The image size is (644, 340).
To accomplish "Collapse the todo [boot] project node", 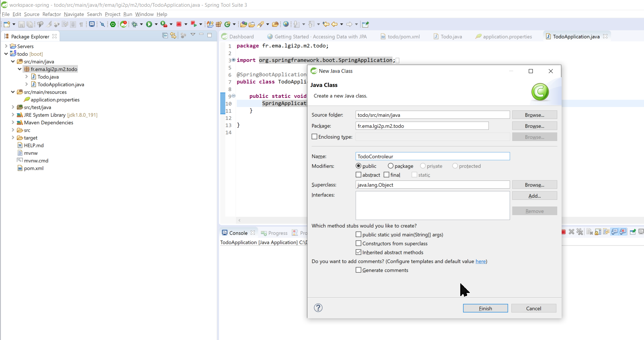I will coord(6,54).
